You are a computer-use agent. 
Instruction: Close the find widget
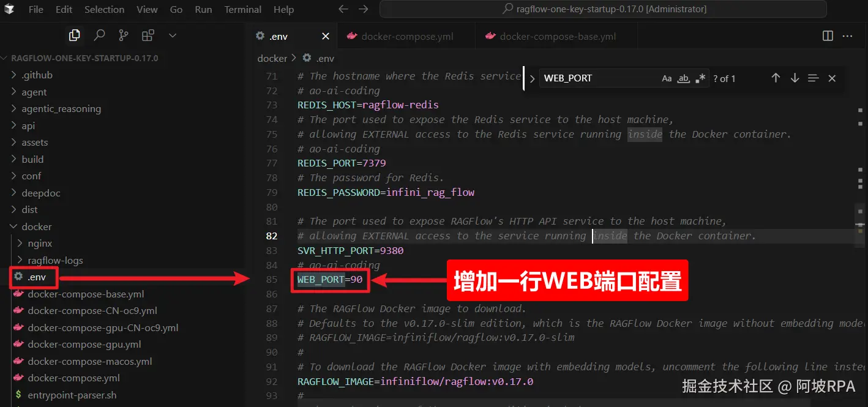(x=832, y=78)
